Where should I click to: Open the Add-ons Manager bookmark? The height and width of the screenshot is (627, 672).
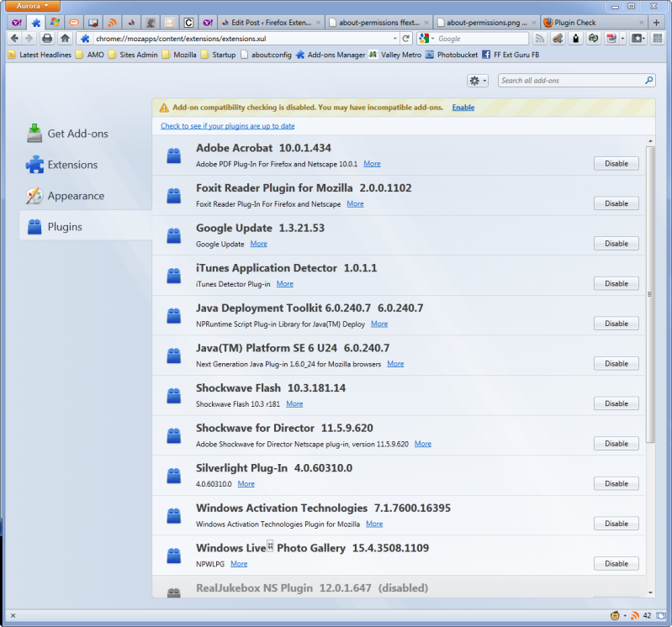tap(331, 55)
